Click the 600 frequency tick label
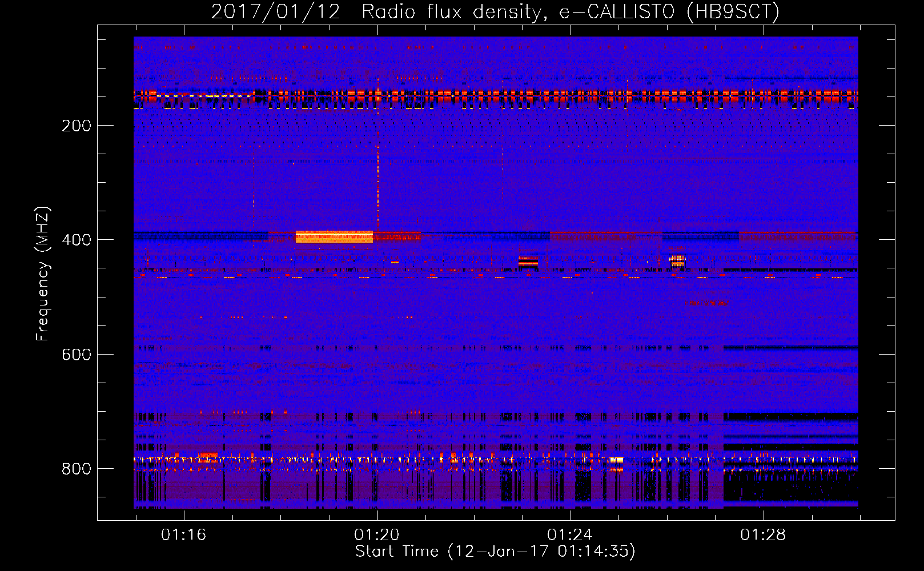Image resolution: width=924 pixels, height=571 pixels. 77,355
